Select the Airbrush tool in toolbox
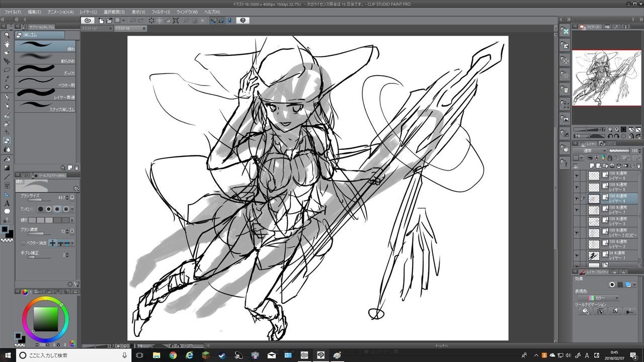The image size is (644, 362). pos(7,123)
